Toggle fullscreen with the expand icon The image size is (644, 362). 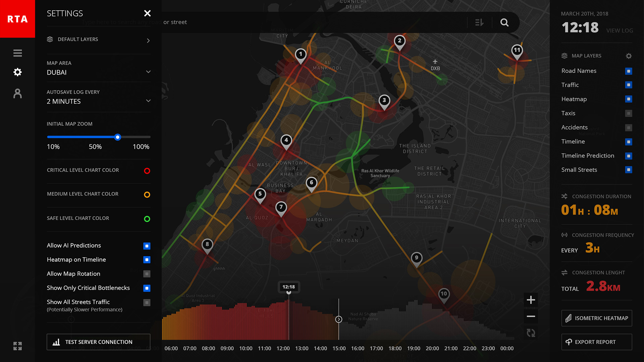(17, 346)
